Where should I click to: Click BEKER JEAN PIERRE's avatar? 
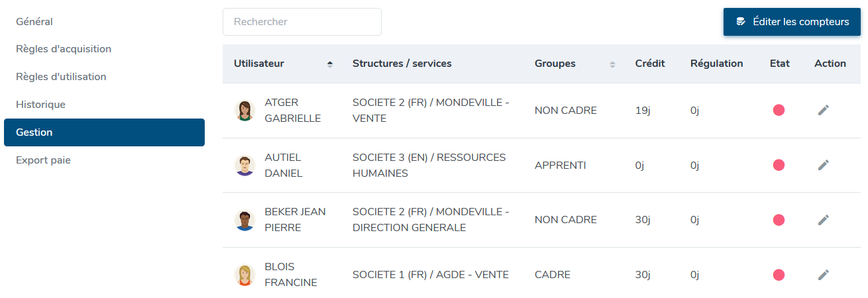click(x=245, y=220)
